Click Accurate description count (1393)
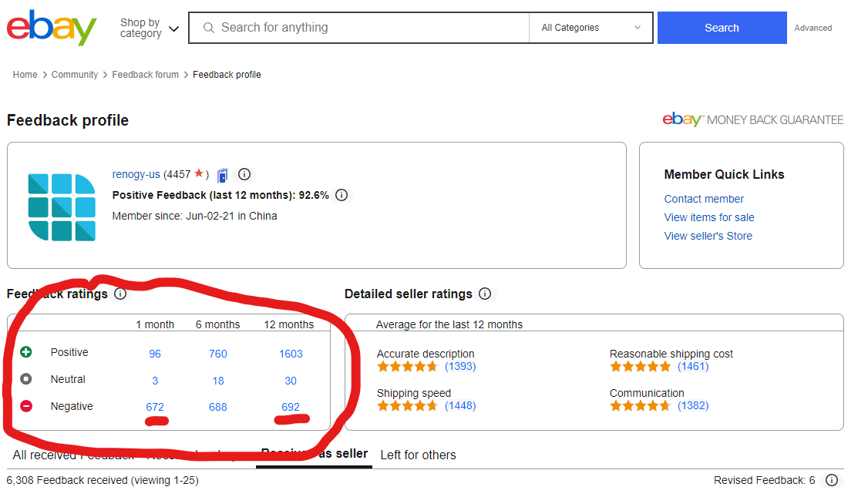Image resolution: width=868 pixels, height=497 pixels. point(460,366)
